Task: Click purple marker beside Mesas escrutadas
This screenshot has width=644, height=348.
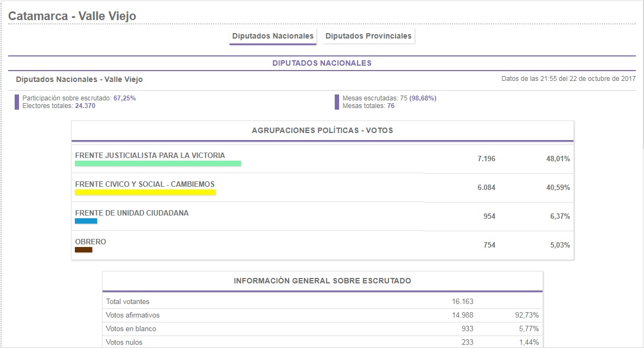Action: (337, 102)
